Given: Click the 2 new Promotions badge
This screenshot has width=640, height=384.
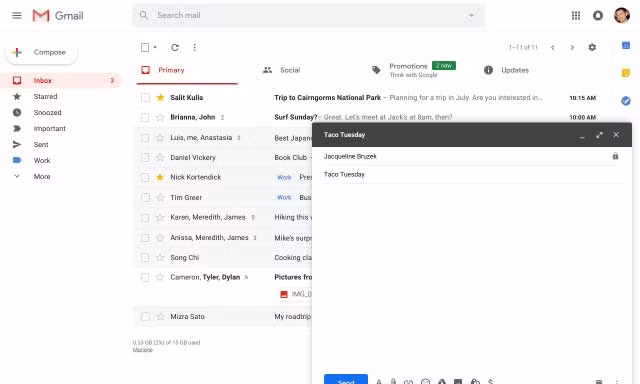Looking at the screenshot, I should click(x=444, y=66).
